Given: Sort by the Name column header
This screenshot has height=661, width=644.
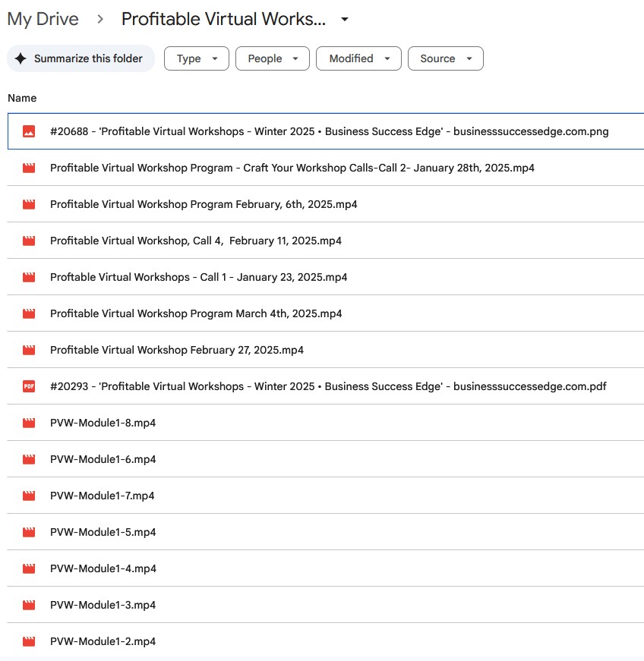Looking at the screenshot, I should pyautogui.click(x=22, y=98).
